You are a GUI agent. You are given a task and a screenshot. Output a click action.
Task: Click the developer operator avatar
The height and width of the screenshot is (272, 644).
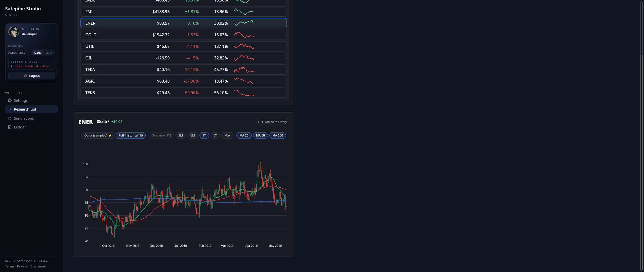point(14,32)
